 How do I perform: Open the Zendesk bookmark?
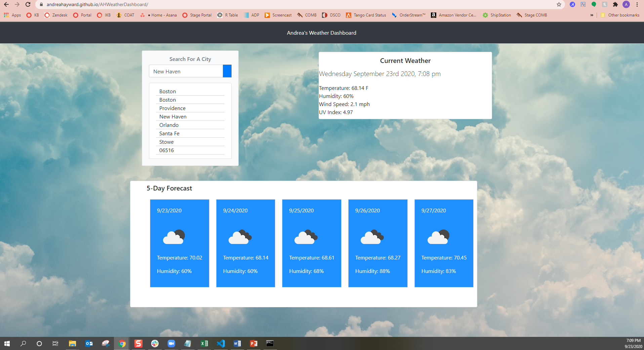56,15
